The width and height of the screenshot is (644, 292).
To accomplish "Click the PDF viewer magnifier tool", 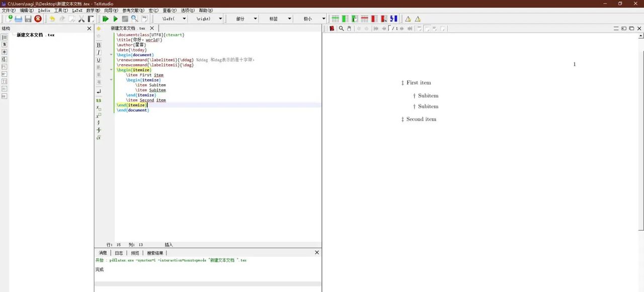I will coord(341,29).
